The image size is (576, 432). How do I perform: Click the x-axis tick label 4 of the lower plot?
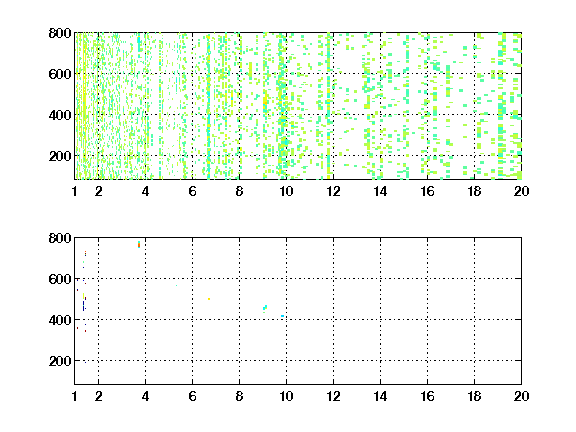(145, 396)
